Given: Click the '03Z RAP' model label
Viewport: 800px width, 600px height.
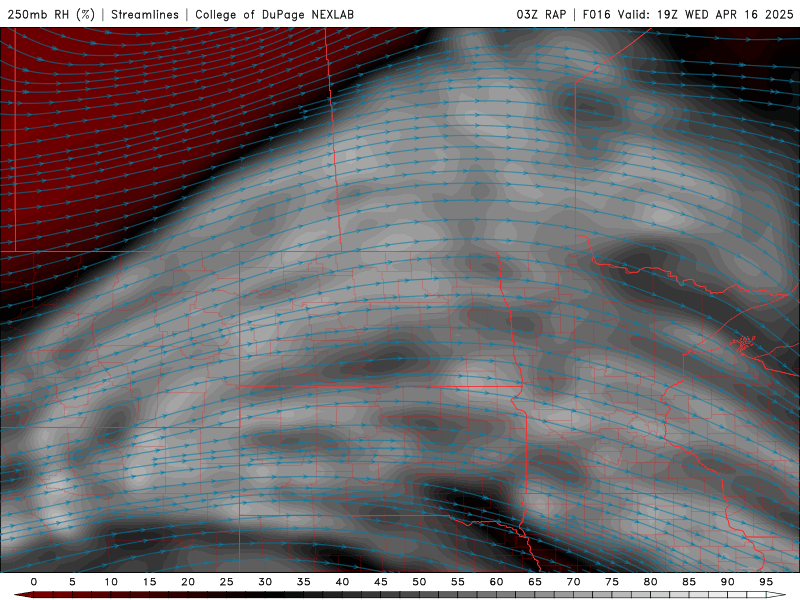Looking at the screenshot, I should 541,14.
